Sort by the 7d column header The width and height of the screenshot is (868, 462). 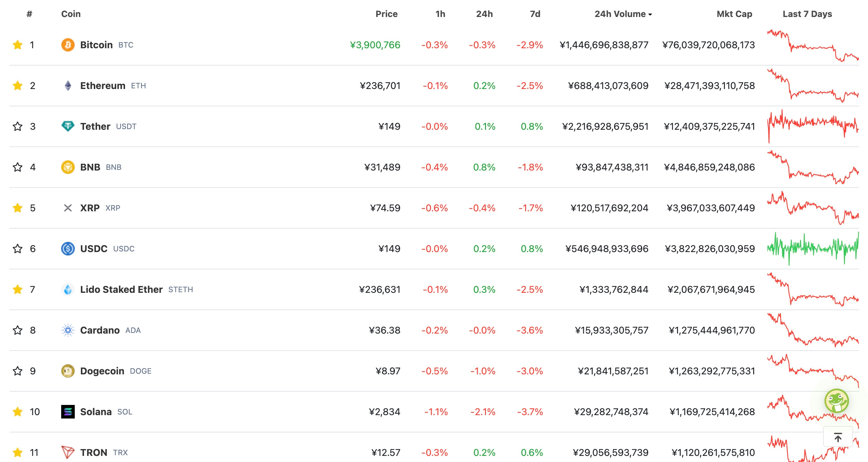(535, 14)
